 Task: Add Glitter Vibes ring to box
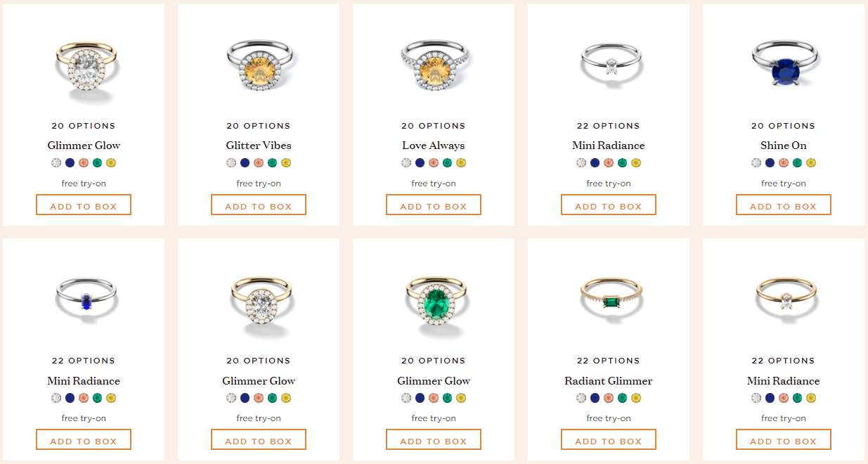pos(259,205)
